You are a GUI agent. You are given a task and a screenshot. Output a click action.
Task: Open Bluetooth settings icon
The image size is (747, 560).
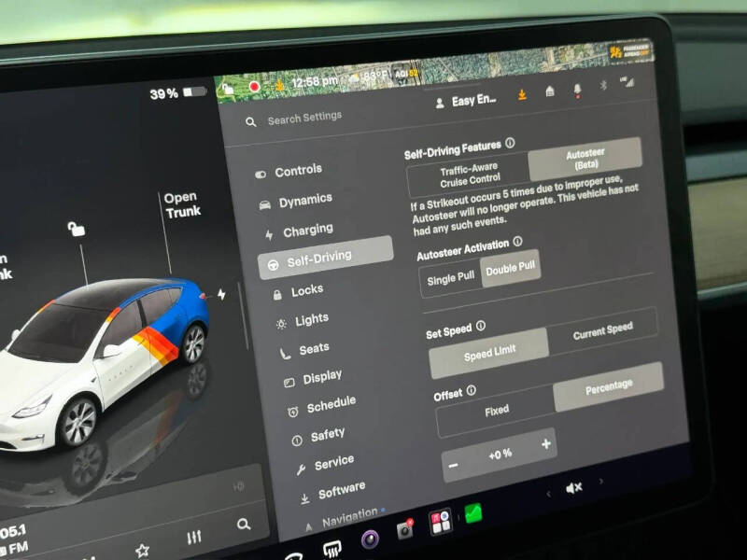[603, 85]
